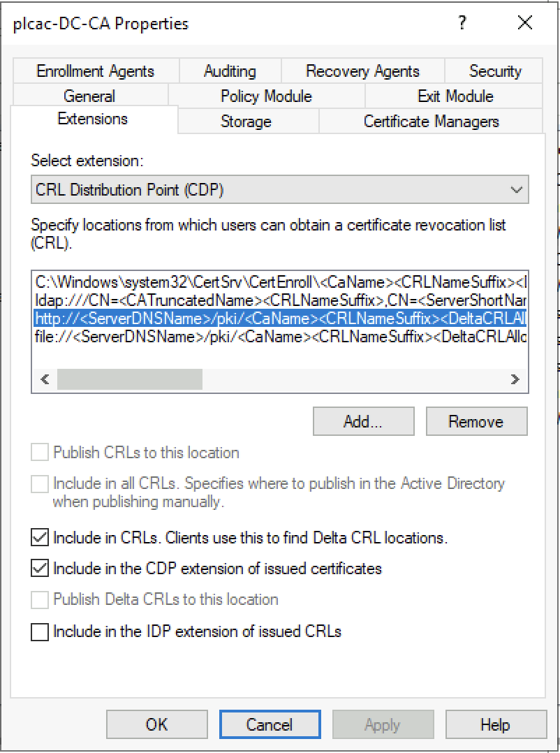Image resolution: width=560 pixels, height=753 pixels.
Task: Click the Add... button
Action: coord(363,421)
